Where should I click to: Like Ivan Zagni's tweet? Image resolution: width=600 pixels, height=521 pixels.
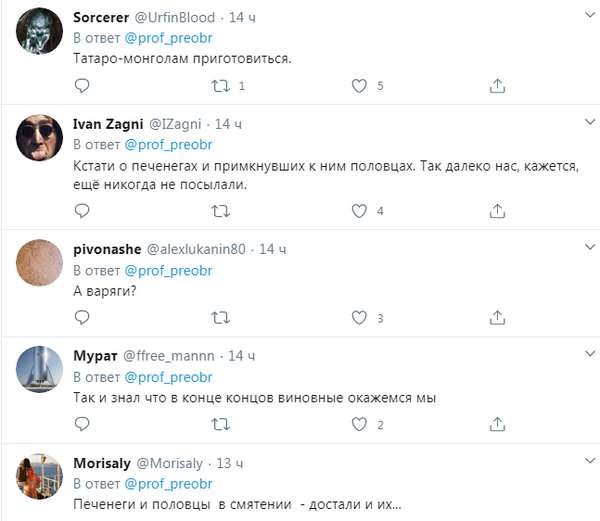pyautogui.click(x=360, y=211)
